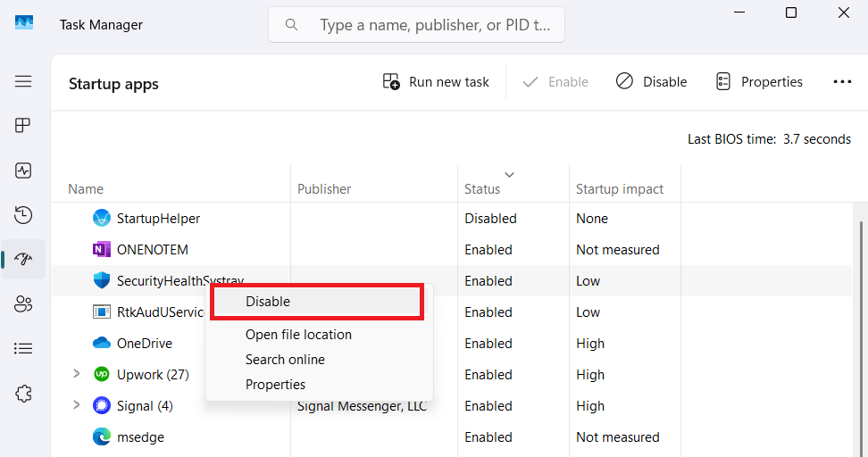Open the Details page list icon
Screen dimensions: 868x457
23,349
